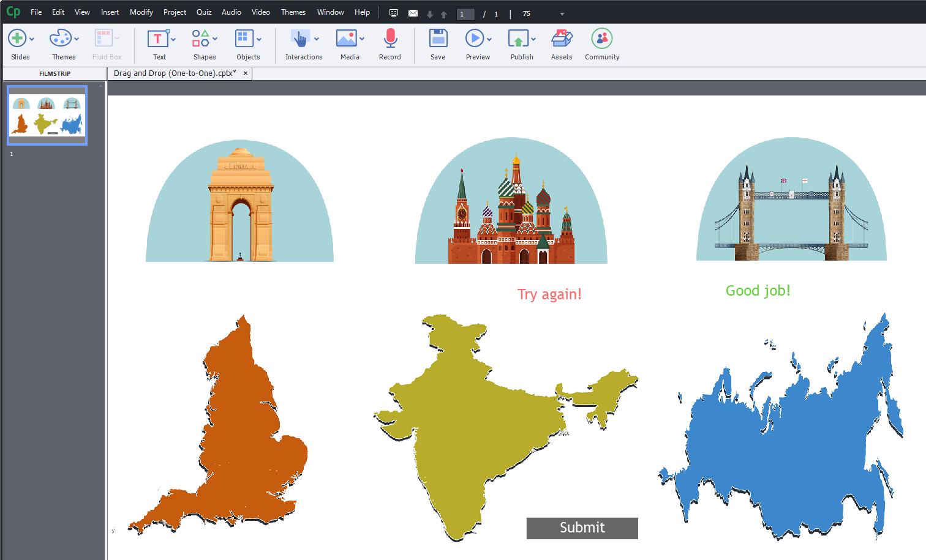Open the Assets library icon

pyautogui.click(x=562, y=39)
